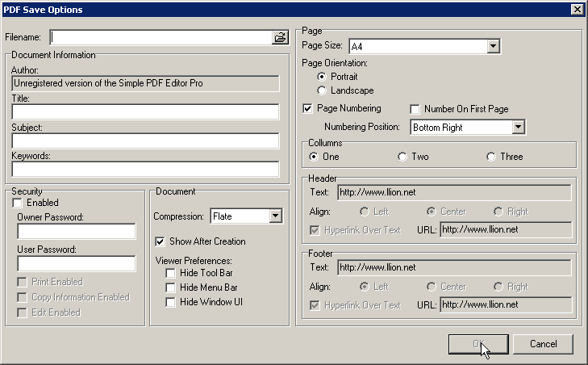This screenshot has width=588, height=365.
Task: Click the Header URL field
Action: pos(507,230)
